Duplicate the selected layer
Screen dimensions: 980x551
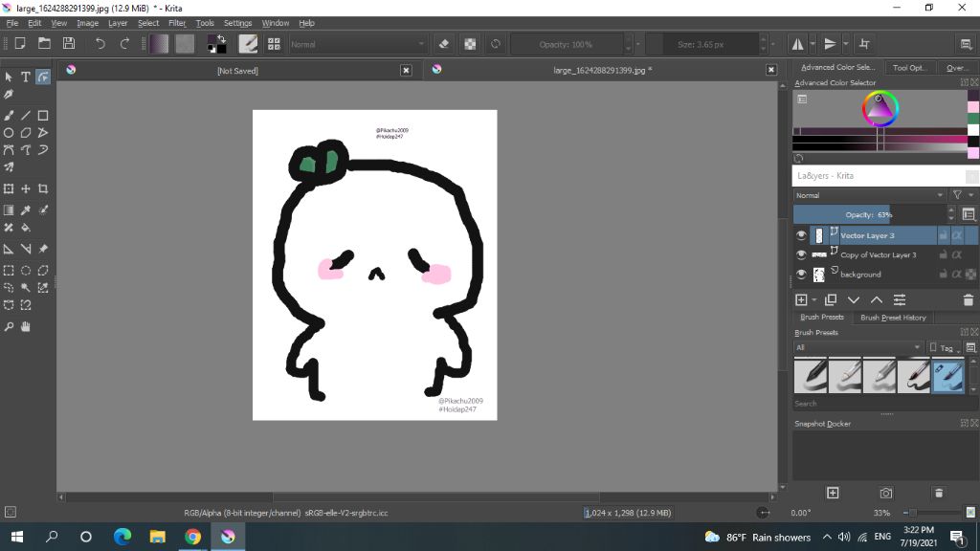831,300
